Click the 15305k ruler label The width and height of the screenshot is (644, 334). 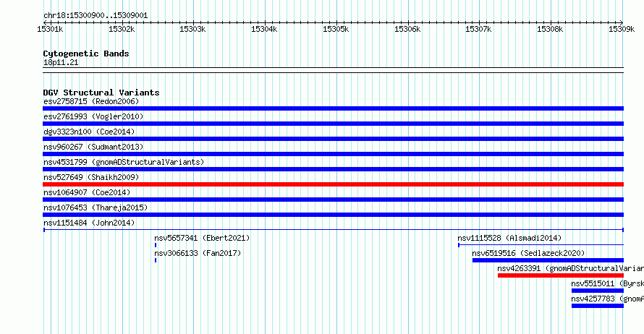tap(336, 29)
